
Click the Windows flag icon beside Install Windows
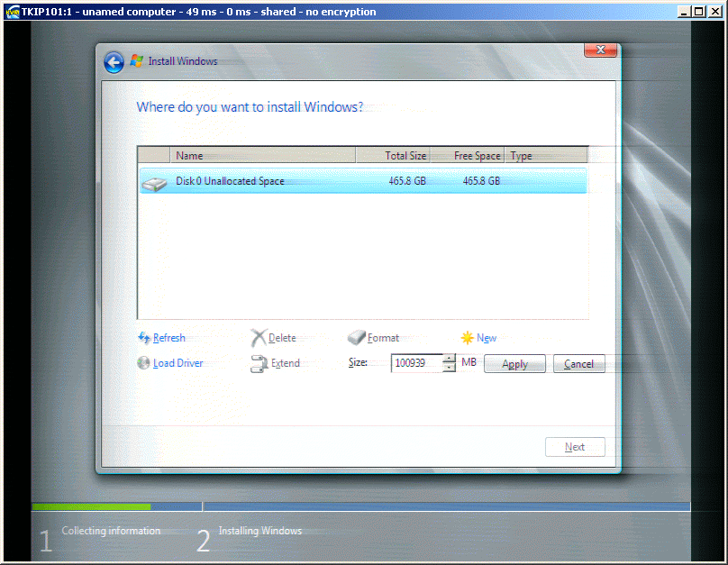click(x=137, y=60)
